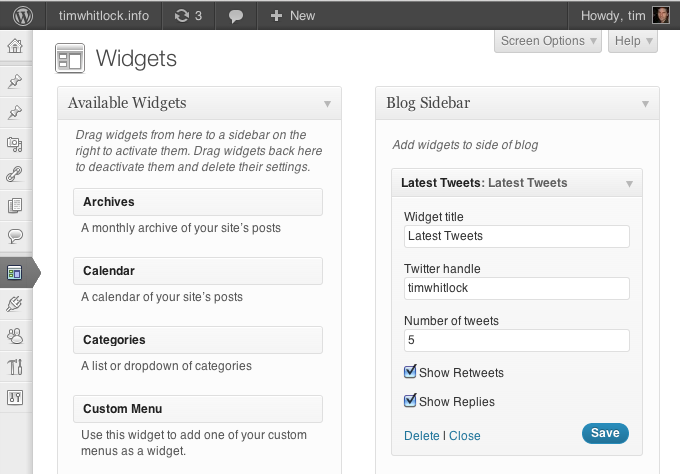
Task: Click the Twitter handle input field
Action: 516,288
